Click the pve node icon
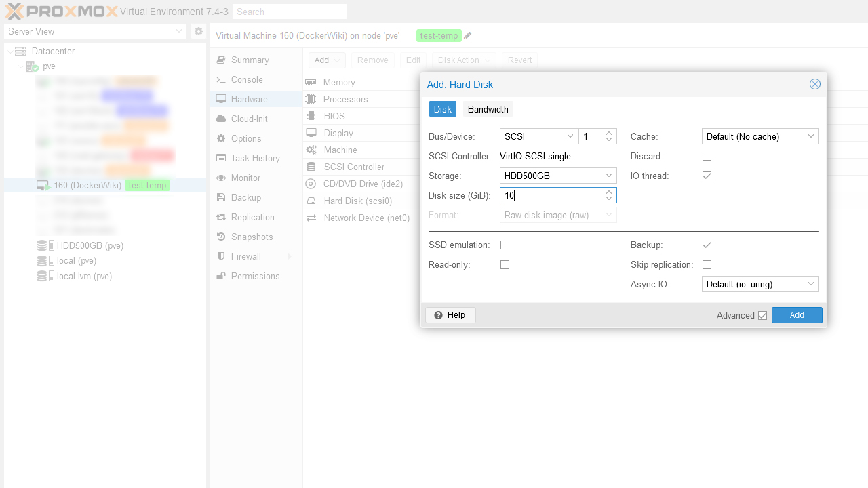 [x=32, y=66]
